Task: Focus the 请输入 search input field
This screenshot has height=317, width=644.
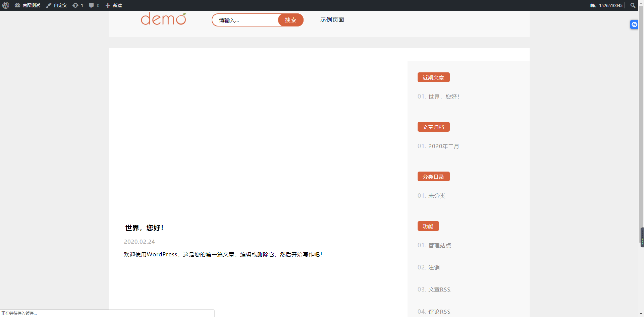Action: point(246,20)
